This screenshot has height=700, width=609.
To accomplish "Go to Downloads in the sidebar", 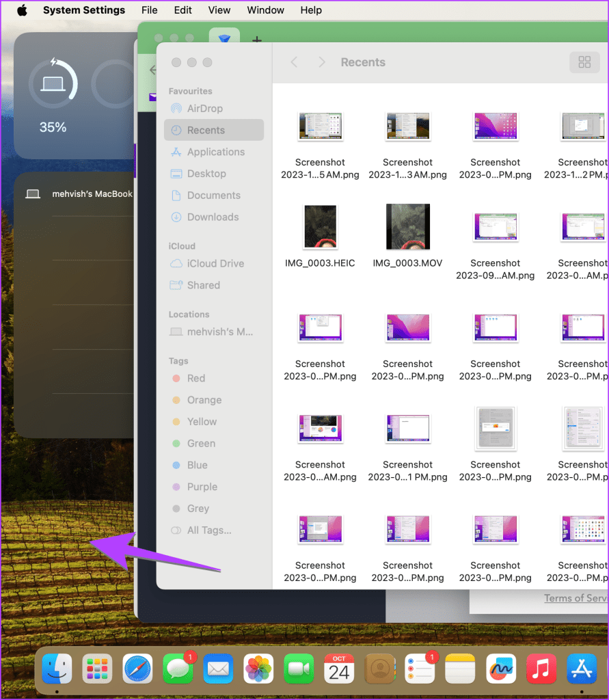I will pyautogui.click(x=213, y=217).
